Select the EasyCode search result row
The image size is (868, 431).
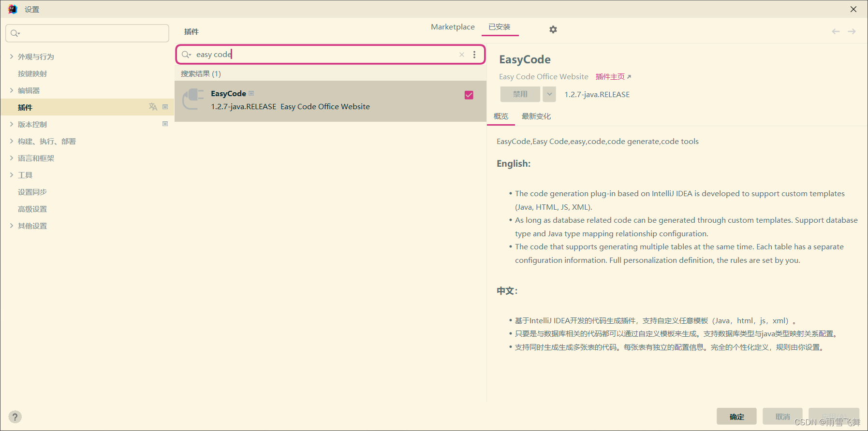tap(330, 101)
